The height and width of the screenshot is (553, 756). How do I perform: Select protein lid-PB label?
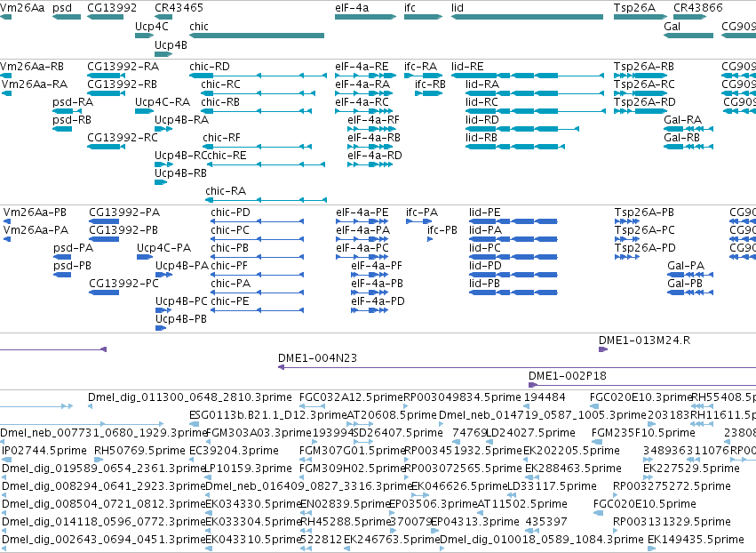484,284
